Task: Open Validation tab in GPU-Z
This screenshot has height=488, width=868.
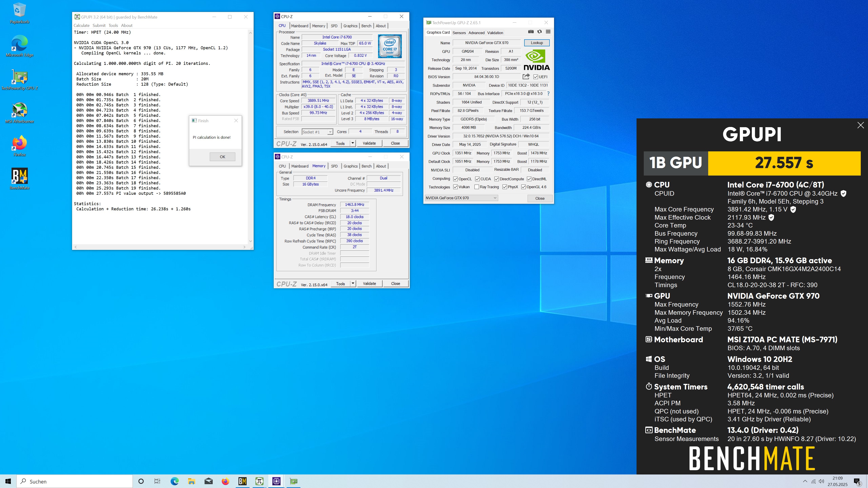Action: click(x=495, y=33)
